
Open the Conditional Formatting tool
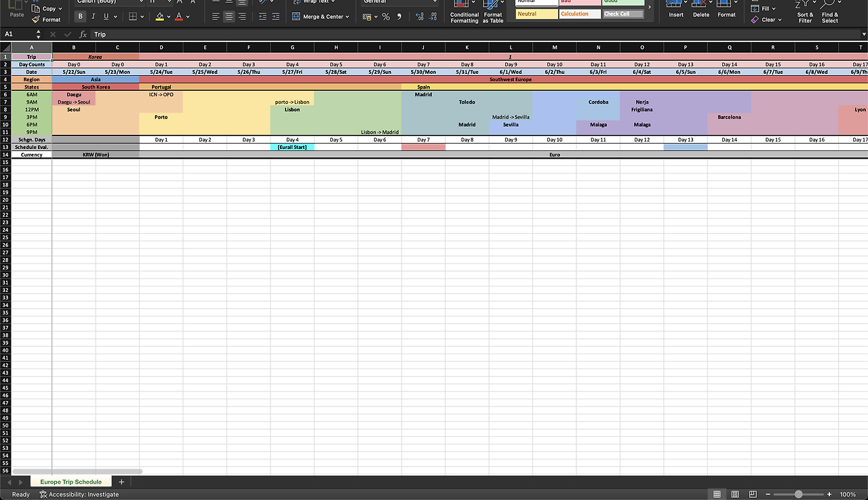point(464,12)
